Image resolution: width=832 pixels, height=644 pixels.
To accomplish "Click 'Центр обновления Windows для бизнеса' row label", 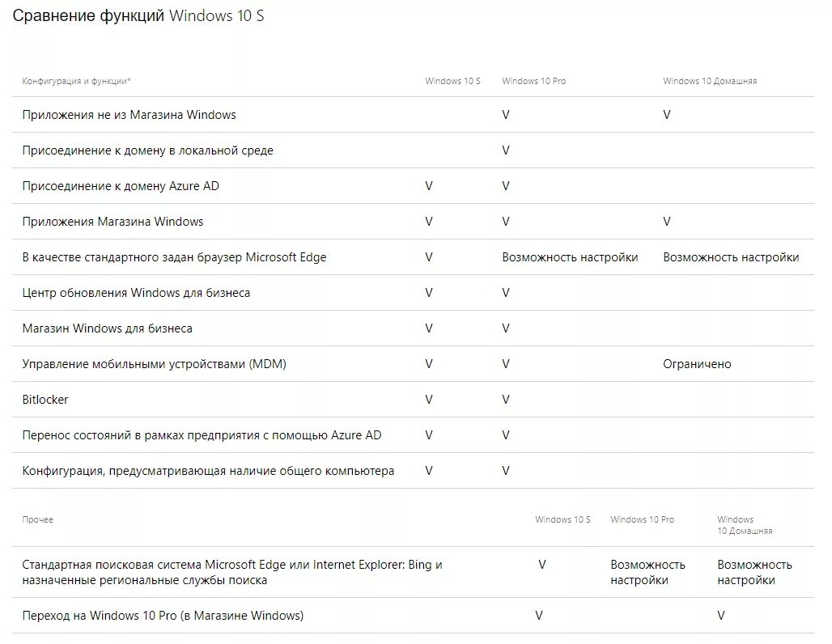I will coord(136,293).
